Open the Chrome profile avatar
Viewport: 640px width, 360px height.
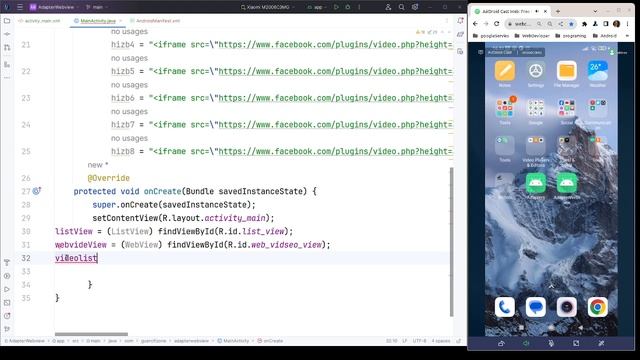tap(616, 24)
